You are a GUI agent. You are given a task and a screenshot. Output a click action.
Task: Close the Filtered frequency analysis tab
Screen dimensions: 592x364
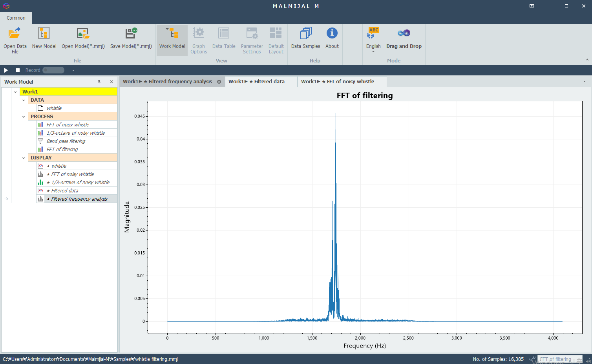click(x=219, y=82)
